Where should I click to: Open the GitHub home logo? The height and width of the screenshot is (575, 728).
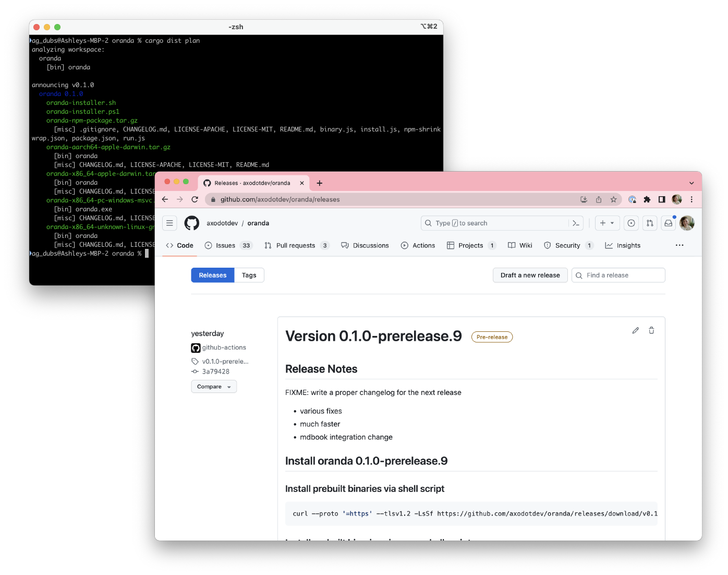(x=192, y=223)
